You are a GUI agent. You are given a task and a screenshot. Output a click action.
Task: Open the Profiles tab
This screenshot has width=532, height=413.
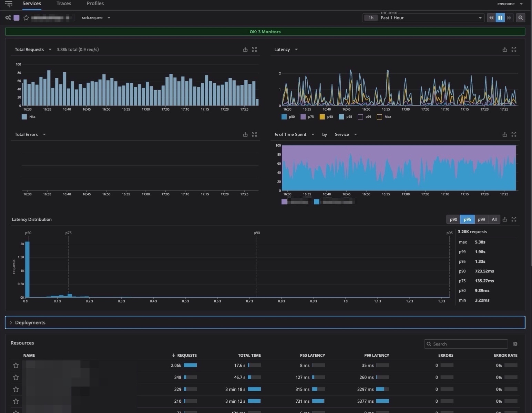pos(95,3)
